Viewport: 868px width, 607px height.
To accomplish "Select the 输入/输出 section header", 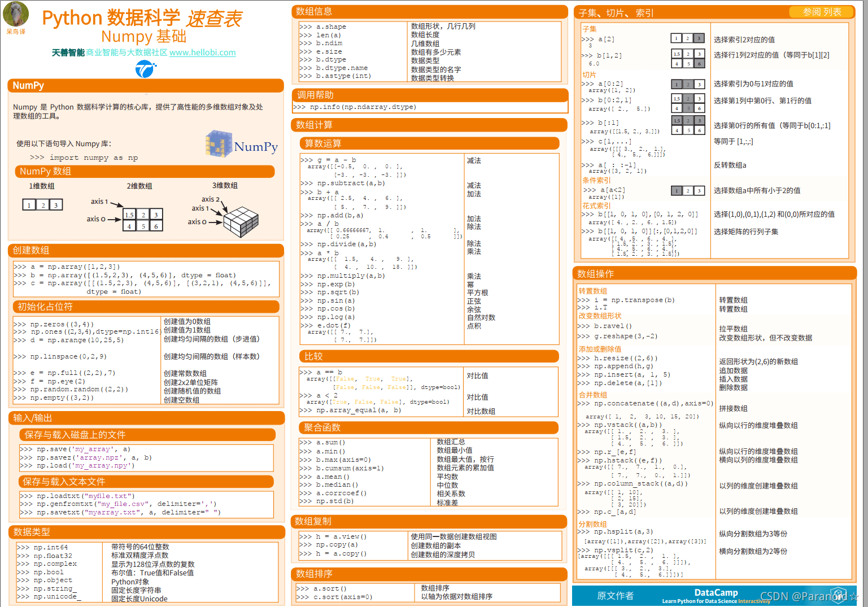I will coord(146,418).
